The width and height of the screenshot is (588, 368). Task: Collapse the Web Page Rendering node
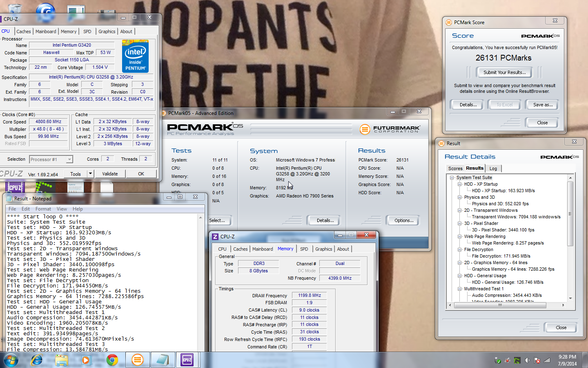pyautogui.click(x=460, y=236)
